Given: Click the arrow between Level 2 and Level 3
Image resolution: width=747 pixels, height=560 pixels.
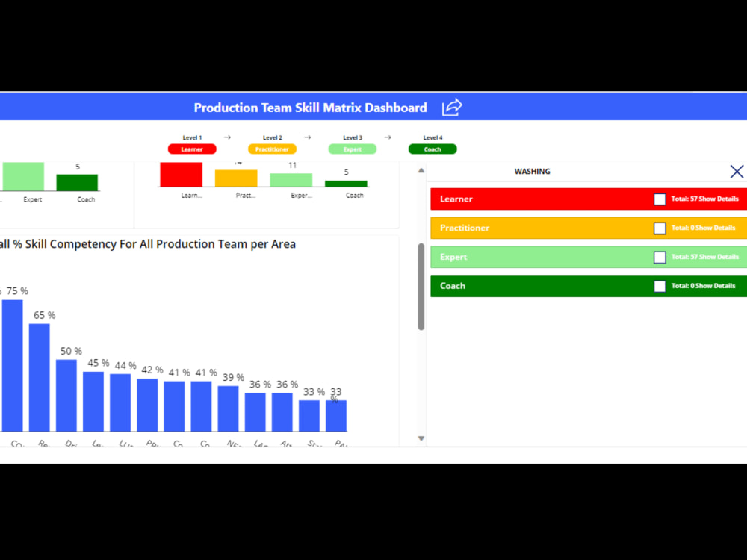Looking at the screenshot, I should pos(307,137).
